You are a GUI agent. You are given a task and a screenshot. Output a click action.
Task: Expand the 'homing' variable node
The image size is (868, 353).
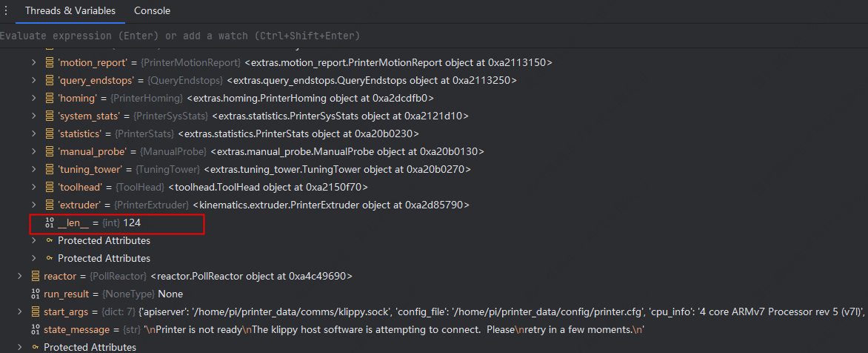[34, 98]
